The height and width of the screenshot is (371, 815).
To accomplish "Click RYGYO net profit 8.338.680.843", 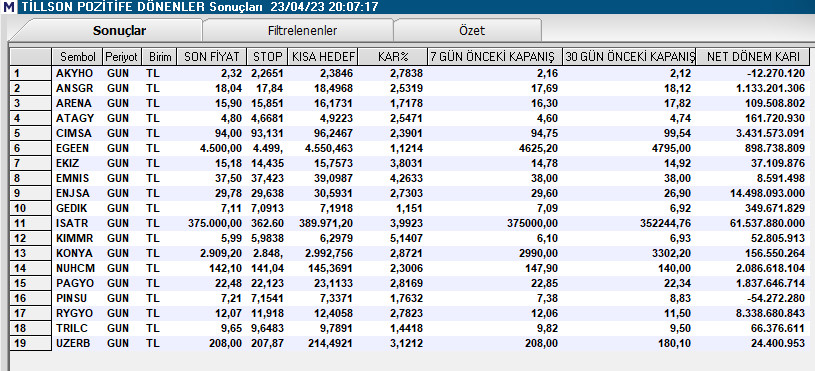I will [771, 313].
